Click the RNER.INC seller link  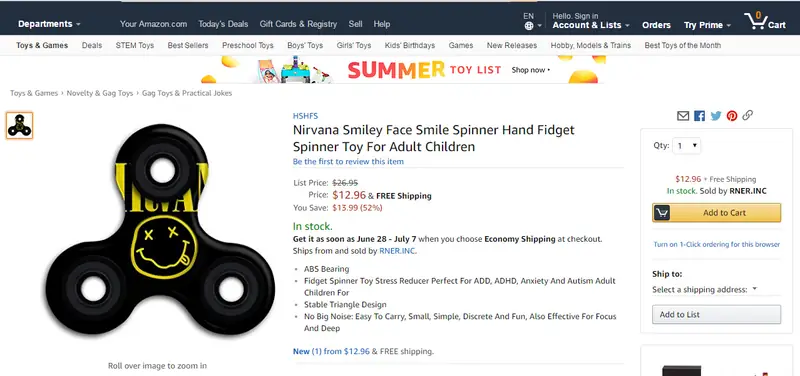coord(397,250)
